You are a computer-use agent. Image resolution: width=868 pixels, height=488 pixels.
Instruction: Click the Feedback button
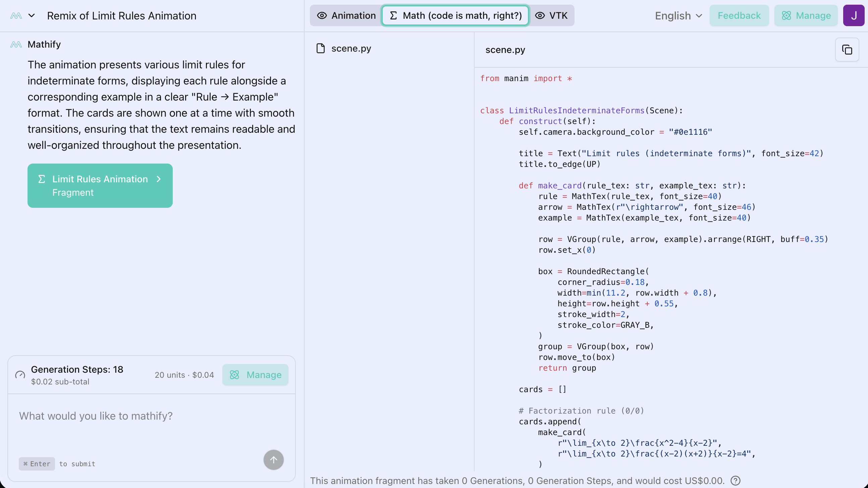point(739,15)
